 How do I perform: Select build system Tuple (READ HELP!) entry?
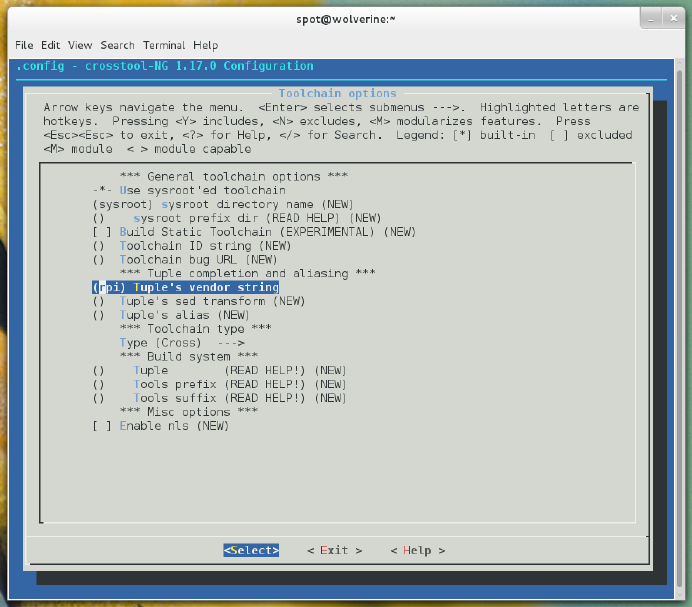click(219, 370)
